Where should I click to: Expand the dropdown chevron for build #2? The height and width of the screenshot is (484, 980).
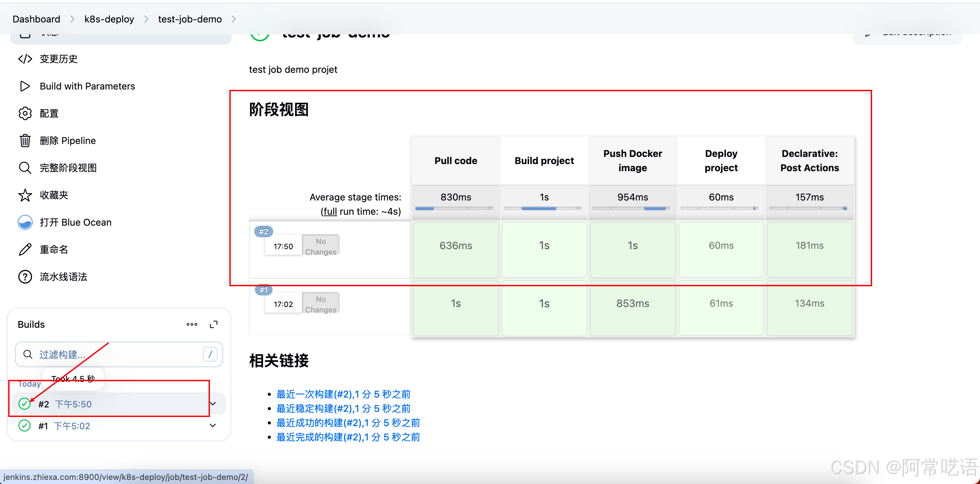[x=213, y=404]
